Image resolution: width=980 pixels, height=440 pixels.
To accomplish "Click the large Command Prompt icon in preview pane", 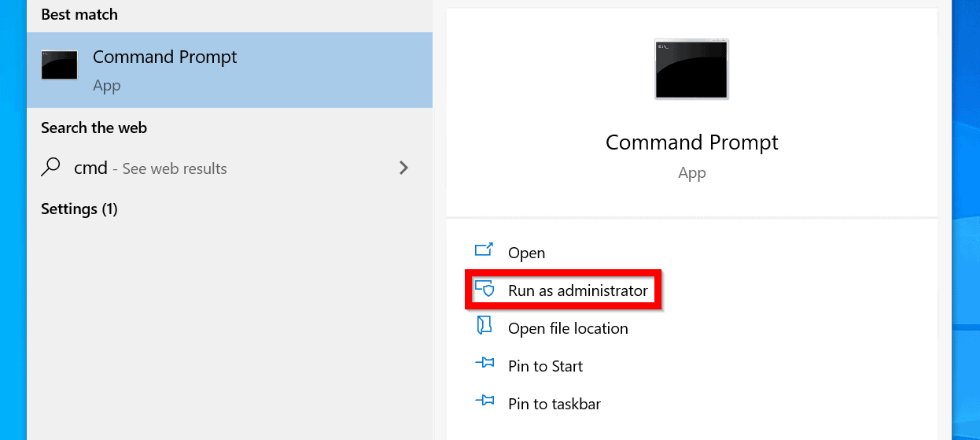I will pyautogui.click(x=691, y=69).
